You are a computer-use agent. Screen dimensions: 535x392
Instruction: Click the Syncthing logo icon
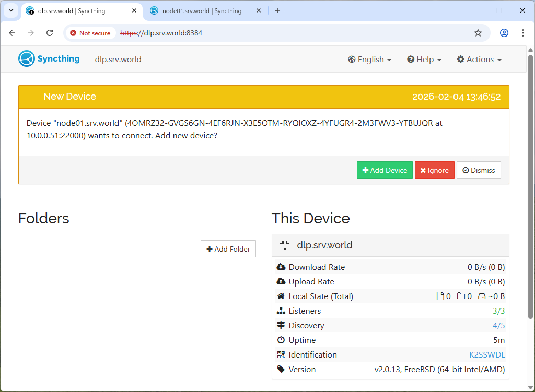[x=26, y=59]
